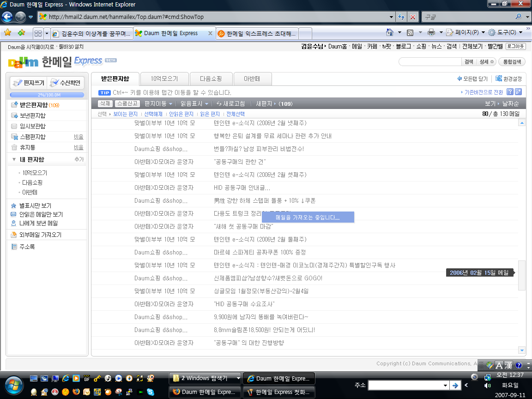Screen dimensions: 532x399
Task: Open the IE 페이지(P) page menu
Action: point(465,32)
